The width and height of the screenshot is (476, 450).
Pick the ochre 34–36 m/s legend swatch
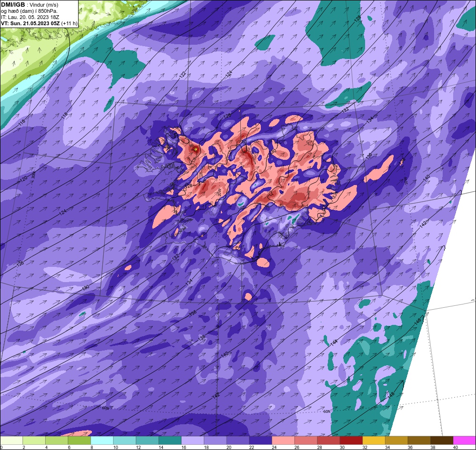[397, 440]
